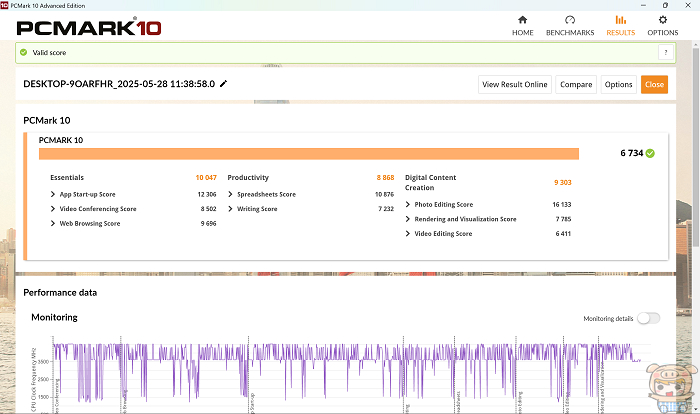This screenshot has height=414, width=700.
Task: Open the Home section icon
Action: point(522,20)
